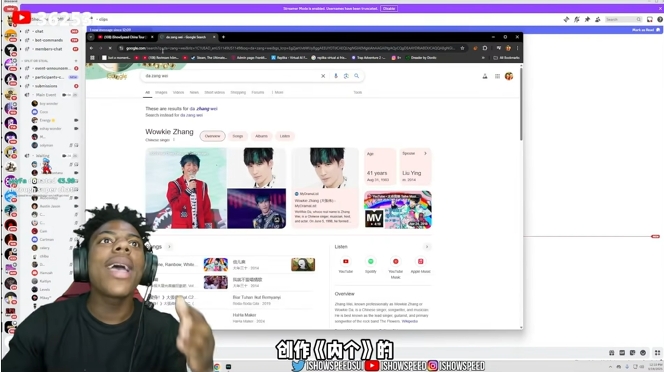Disable Streamer Mode in the purple banner
664x372 pixels.
click(389, 8)
